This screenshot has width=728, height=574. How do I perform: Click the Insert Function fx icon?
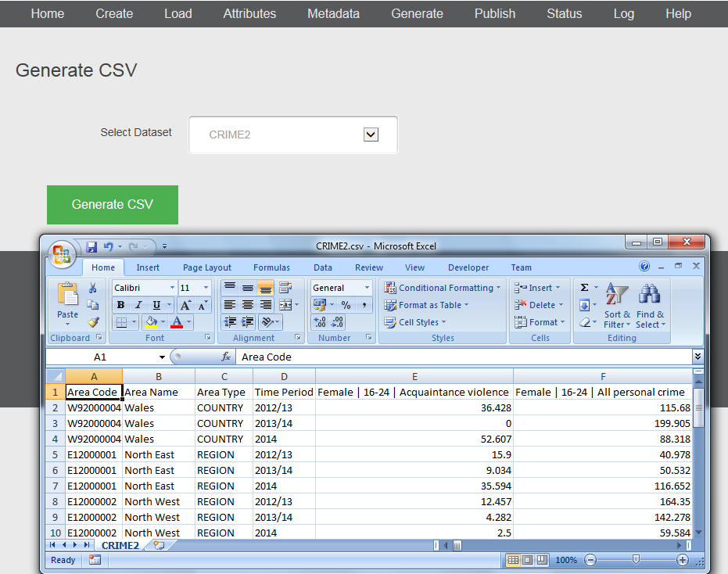pyautogui.click(x=226, y=357)
